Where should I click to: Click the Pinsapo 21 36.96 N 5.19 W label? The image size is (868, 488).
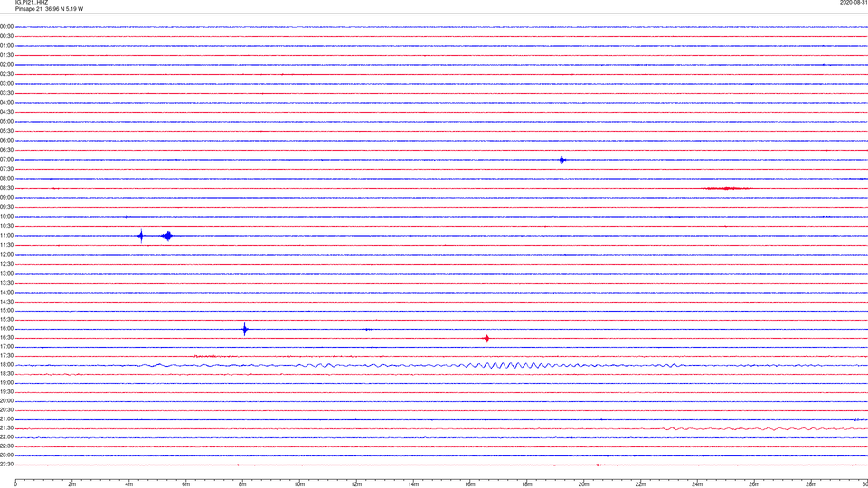coord(49,9)
